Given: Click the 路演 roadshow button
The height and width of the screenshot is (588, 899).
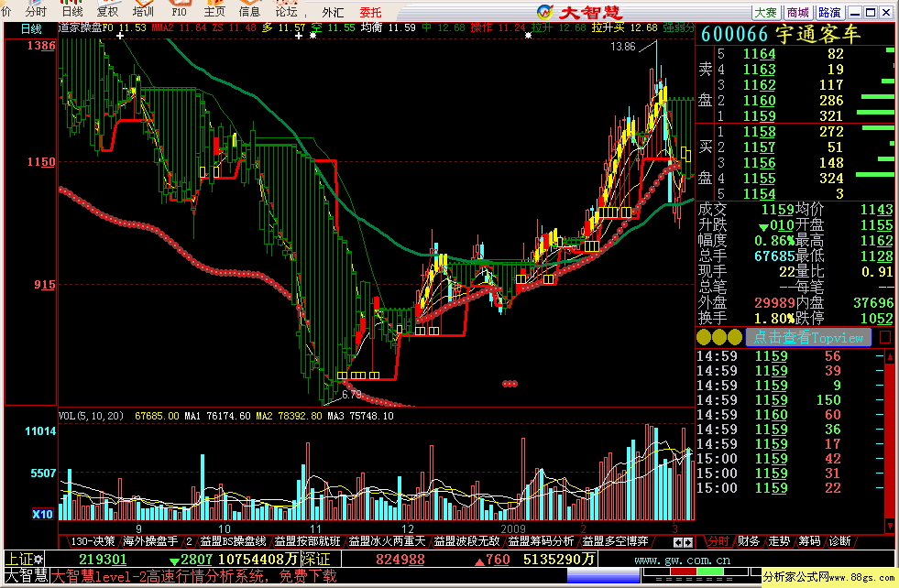Looking at the screenshot, I should [829, 13].
